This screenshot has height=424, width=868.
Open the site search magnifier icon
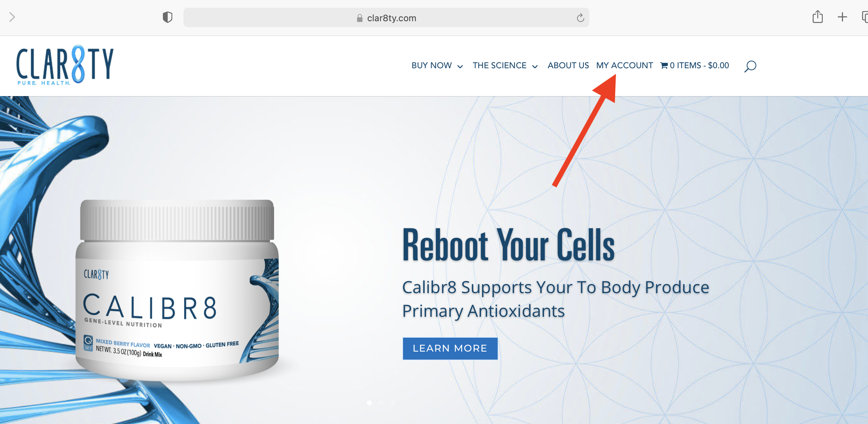coord(750,66)
